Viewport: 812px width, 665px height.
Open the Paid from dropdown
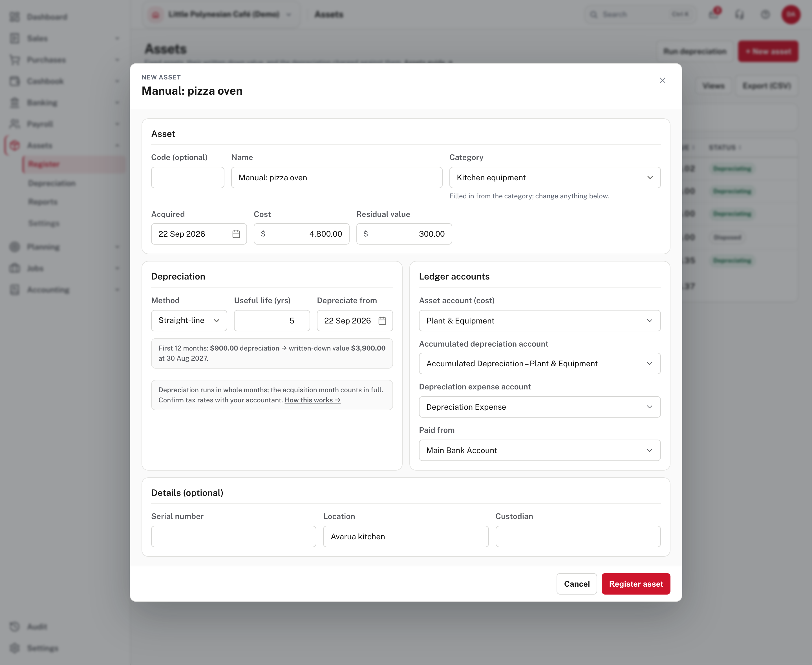(540, 450)
